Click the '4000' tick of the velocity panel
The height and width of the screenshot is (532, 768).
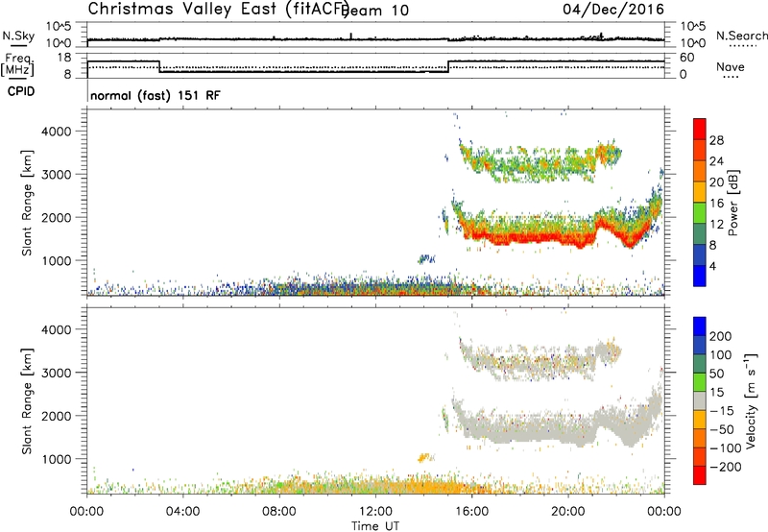(x=57, y=329)
